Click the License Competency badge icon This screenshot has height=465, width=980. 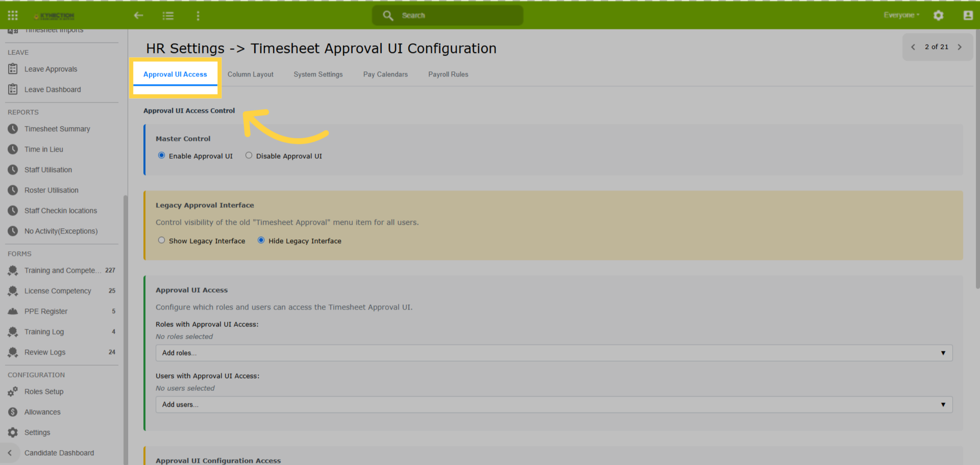point(13,291)
